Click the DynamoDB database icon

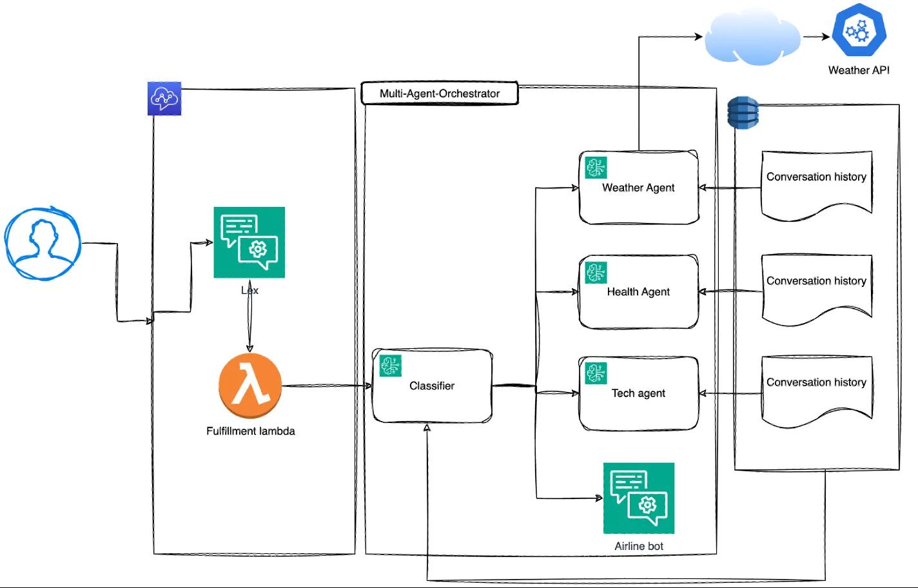click(743, 113)
